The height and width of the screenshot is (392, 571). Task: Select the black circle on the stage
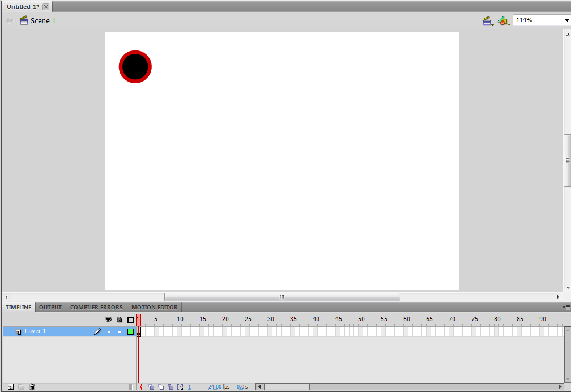click(135, 67)
